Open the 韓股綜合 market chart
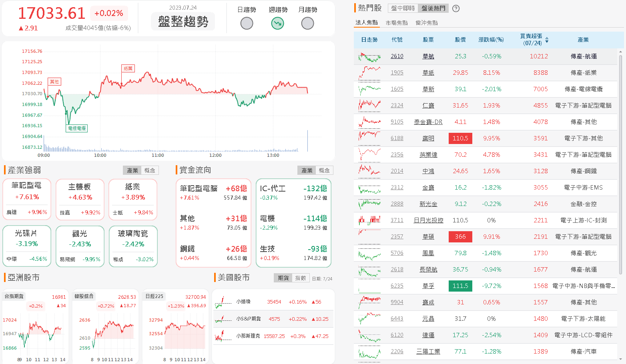The height and width of the screenshot is (364, 626). [105, 326]
